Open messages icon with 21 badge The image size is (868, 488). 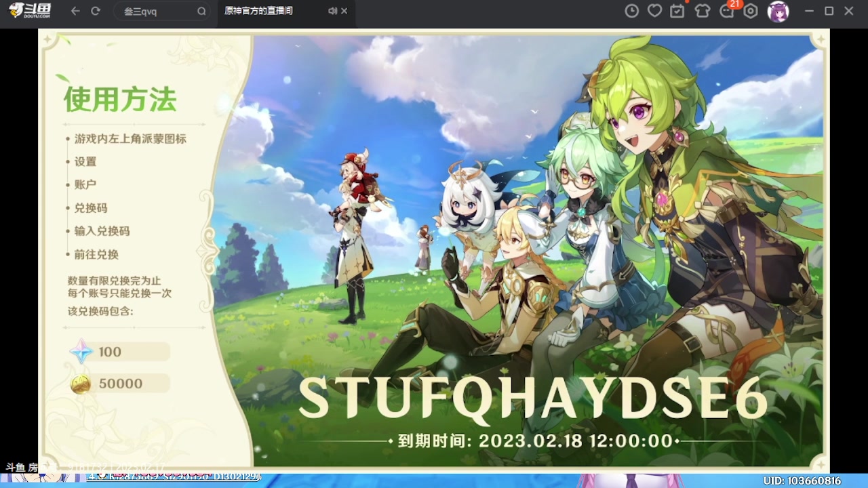click(x=728, y=10)
